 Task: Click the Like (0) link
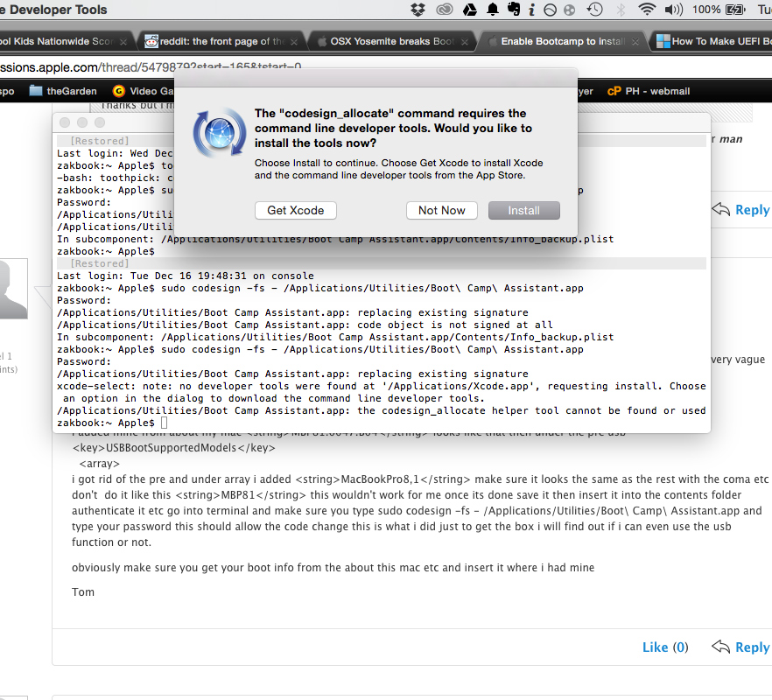tap(665, 647)
